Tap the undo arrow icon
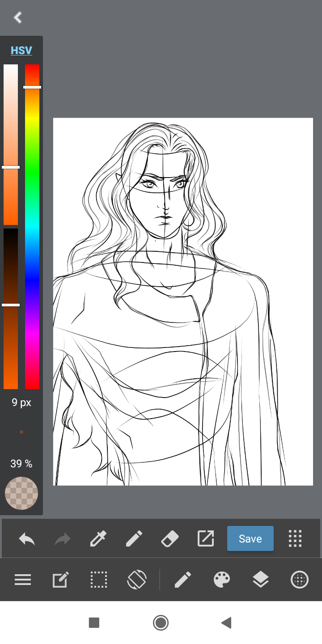Image resolution: width=322 pixels, height=644 pixels. [x=27, y=538]
